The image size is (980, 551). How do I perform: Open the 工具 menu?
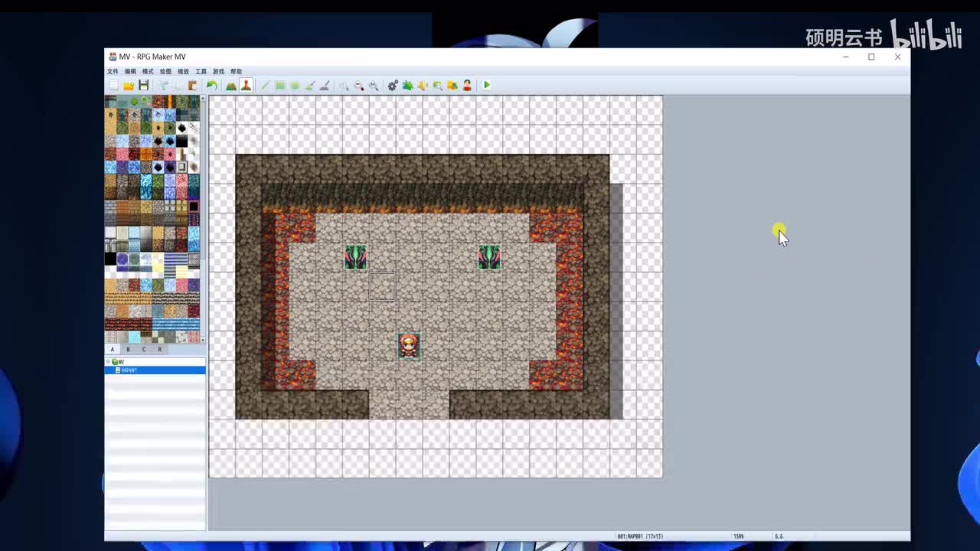click(201, 71)
